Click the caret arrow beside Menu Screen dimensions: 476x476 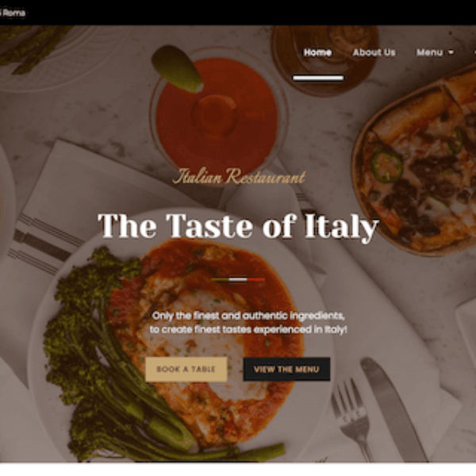pos(451,53)
